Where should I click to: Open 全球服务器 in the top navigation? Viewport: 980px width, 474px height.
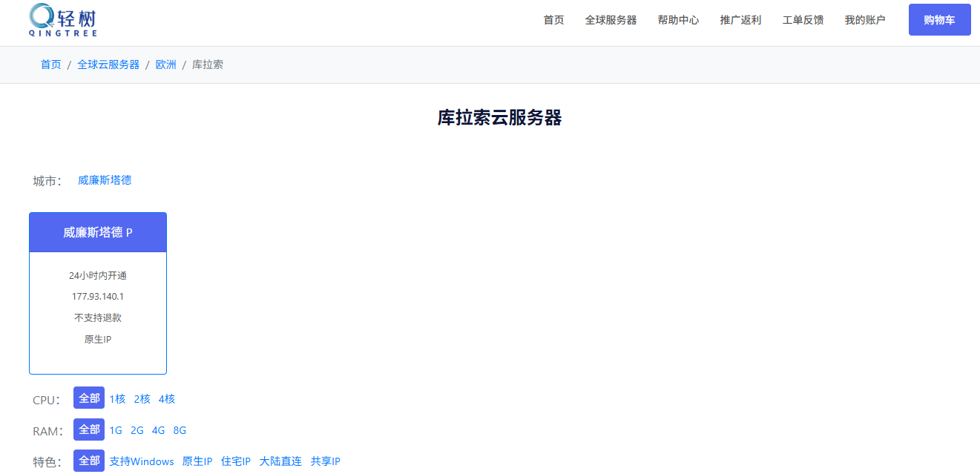(x=611, y=20)
